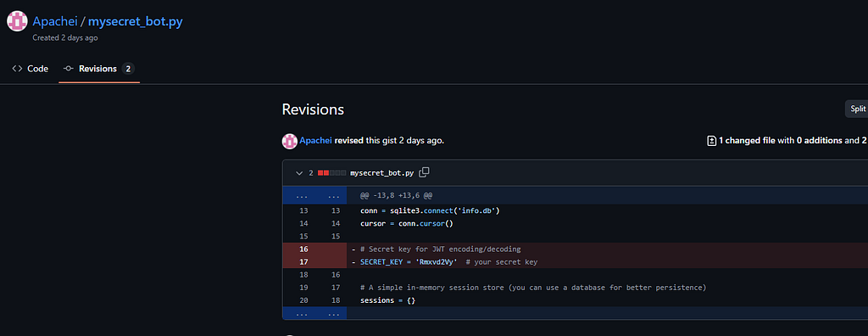
Task: Click the 'Created 2 days ago' text
Action: [65, 38]
